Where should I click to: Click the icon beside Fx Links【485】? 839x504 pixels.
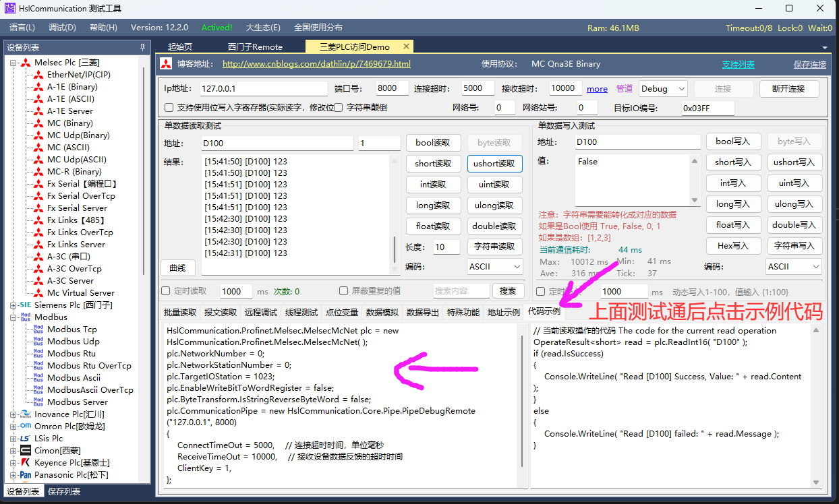coord(38,220)
